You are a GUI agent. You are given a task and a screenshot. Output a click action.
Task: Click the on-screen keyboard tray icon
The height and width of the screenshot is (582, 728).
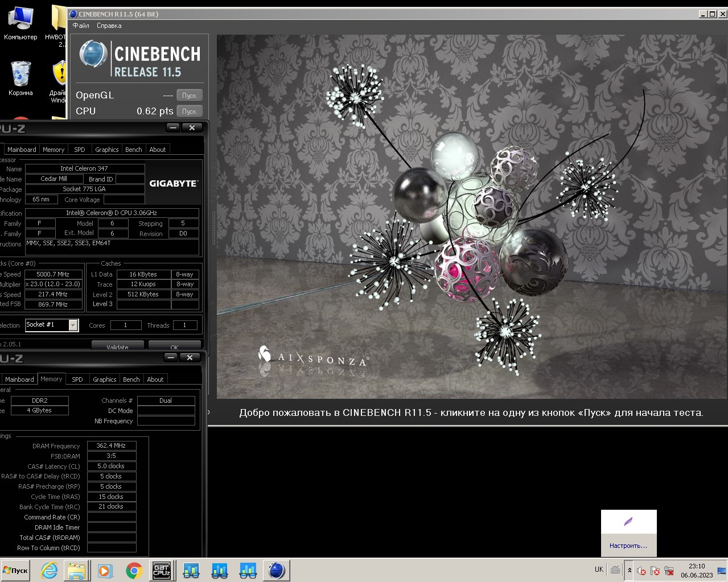pos(615,569)
